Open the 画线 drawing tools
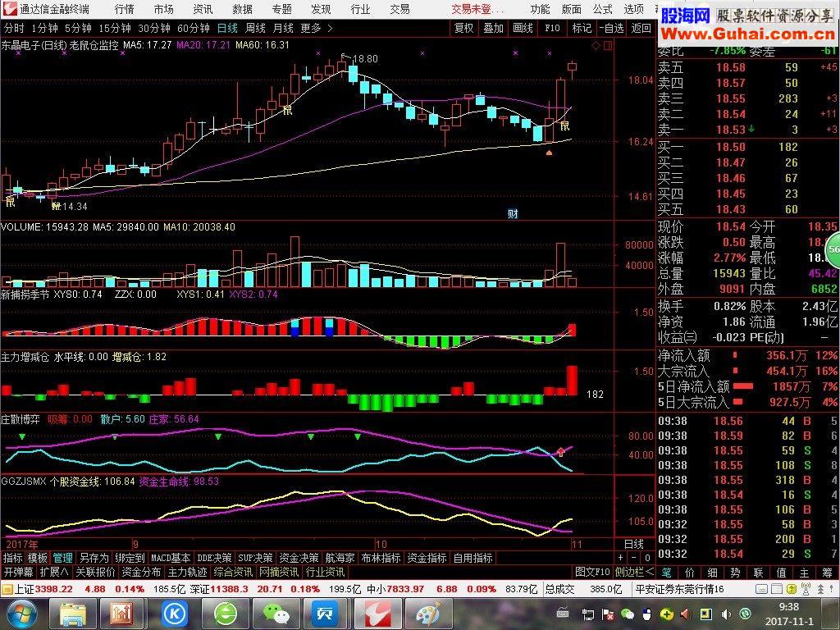 523,28
